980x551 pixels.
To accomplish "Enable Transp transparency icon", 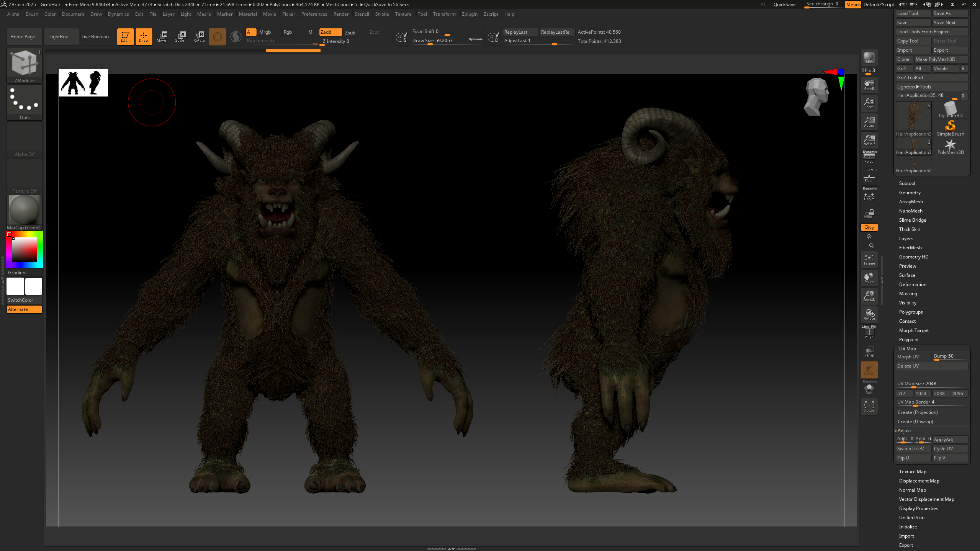I will (869, 352).
